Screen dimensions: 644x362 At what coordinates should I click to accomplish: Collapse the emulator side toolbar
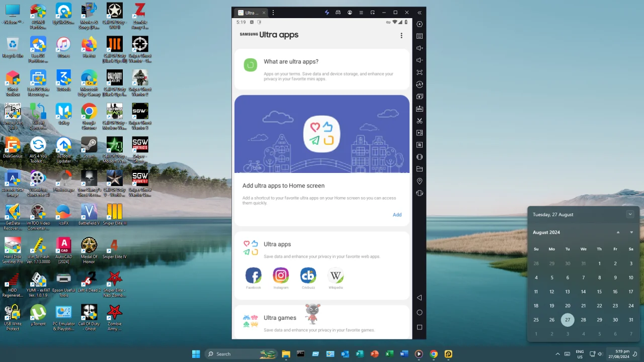point(420,13)
